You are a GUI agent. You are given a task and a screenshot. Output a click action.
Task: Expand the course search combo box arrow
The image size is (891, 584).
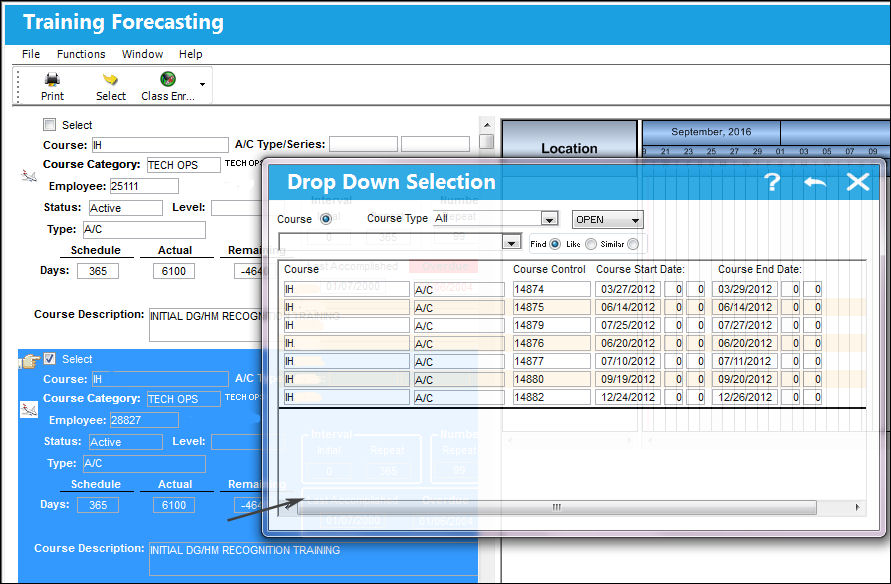(511, 243)
